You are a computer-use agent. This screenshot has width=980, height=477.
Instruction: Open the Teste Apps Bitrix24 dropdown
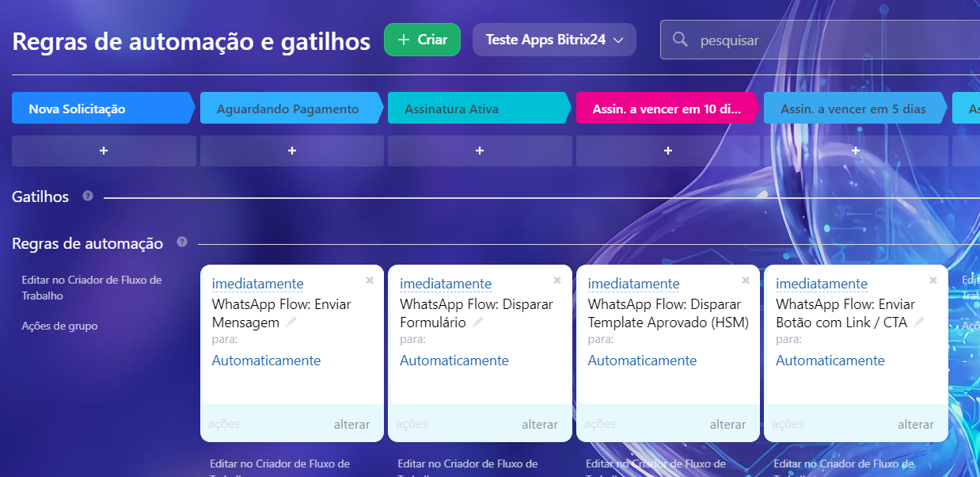pyautogui.click(x=554, y=40)
